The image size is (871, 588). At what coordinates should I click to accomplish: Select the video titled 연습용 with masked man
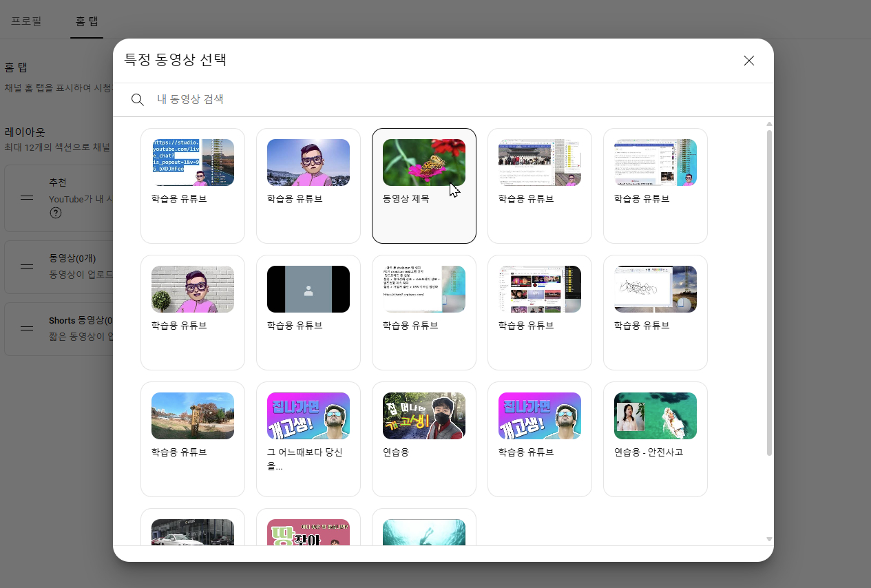pos(424,439)
